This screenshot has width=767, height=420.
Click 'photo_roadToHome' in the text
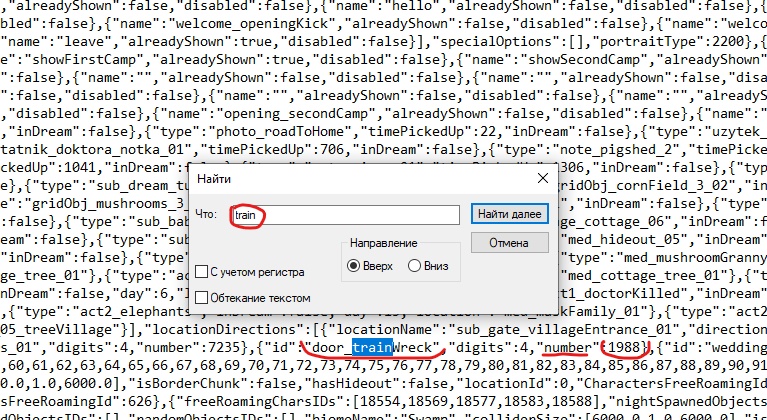284,132
